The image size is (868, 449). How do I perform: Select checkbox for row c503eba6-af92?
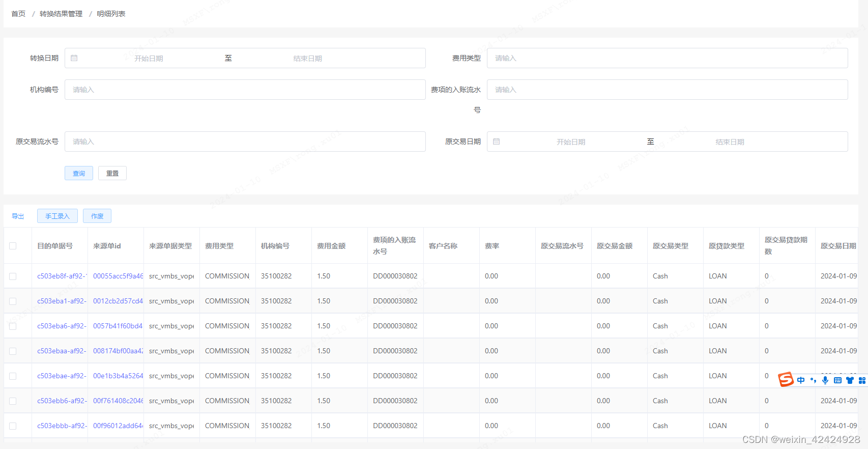coord(13,326)
